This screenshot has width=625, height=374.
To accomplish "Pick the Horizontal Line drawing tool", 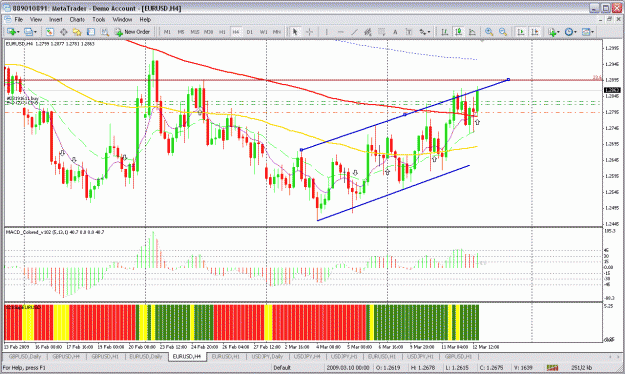I will (340, 32).
